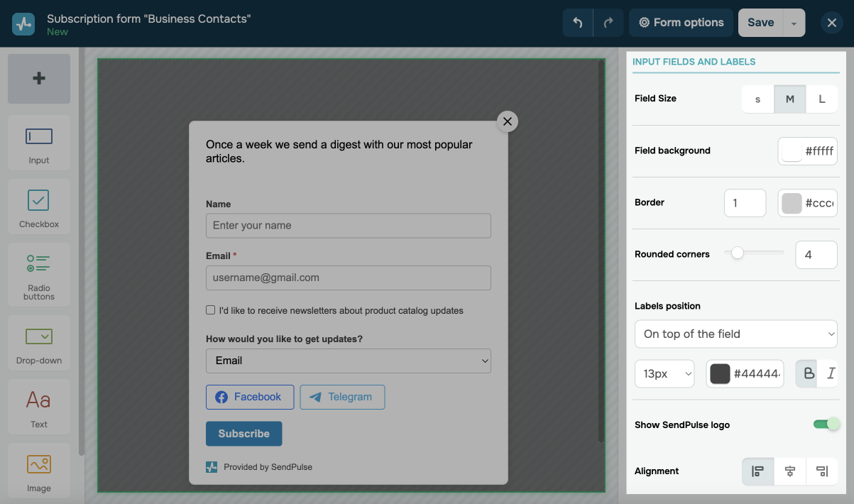The image size is (854, 504).
Task: Insert an Image element
Action: (39, 471)
